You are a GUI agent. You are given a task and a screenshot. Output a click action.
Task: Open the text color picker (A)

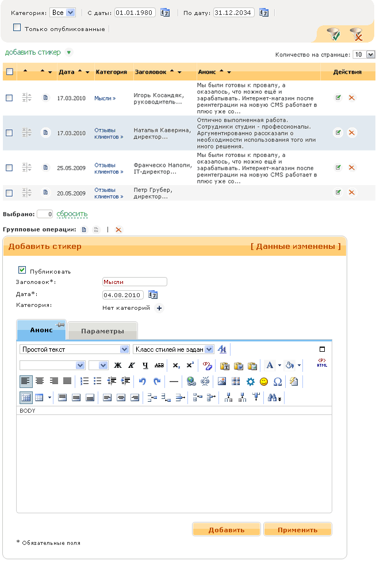tap(270, 365)
